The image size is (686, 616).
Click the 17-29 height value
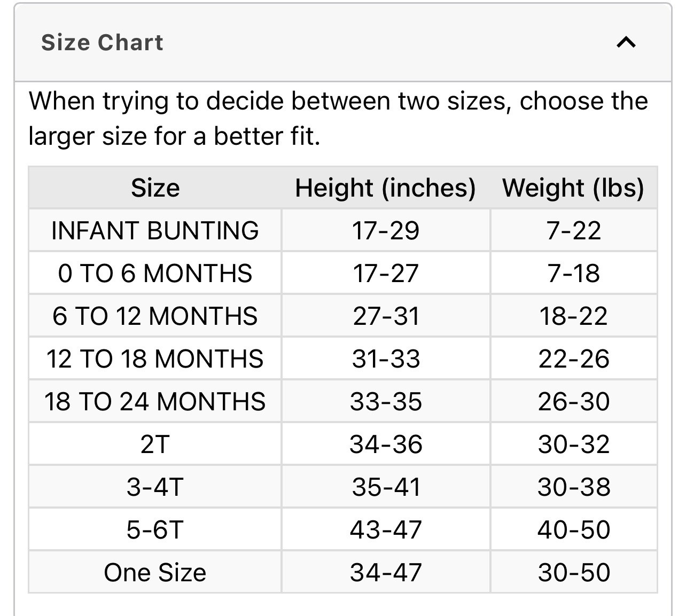[x=385, y=231]
